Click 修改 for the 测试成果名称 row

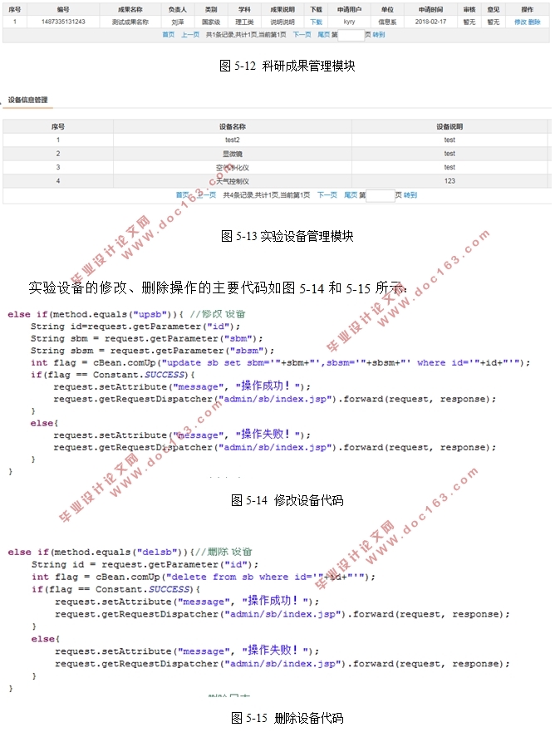coord(520,22)
